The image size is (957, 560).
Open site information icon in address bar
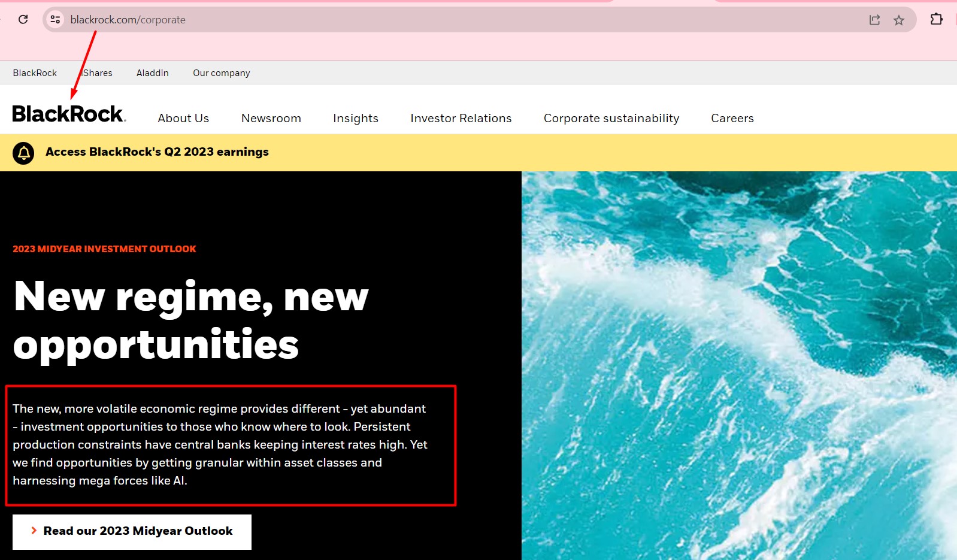[55, 20]
